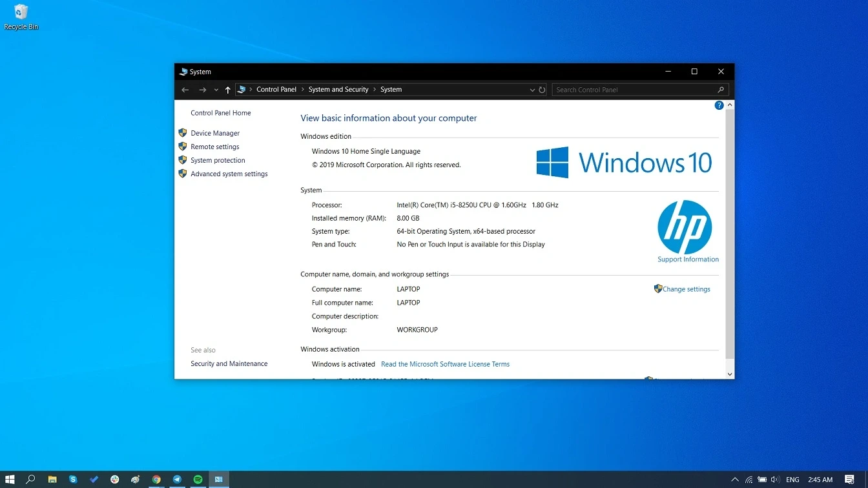Image resolution: width=868 pixels, height=488 pixels.
Task: Click the blue Help question mark icon
Action: (719, 105)
